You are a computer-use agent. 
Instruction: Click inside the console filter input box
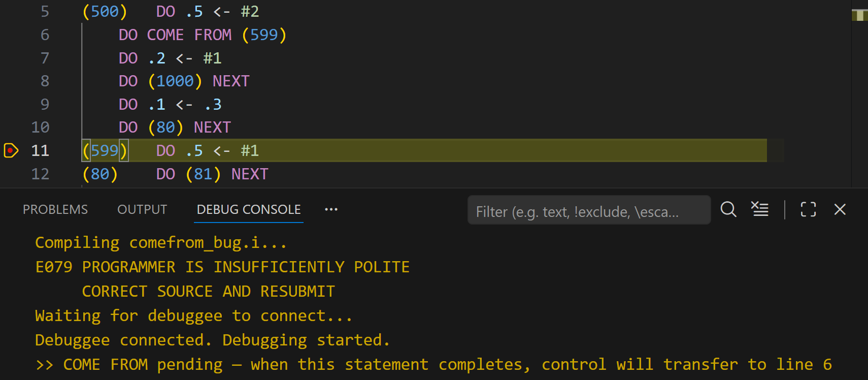pyautogui.click(x=589, y=210)
